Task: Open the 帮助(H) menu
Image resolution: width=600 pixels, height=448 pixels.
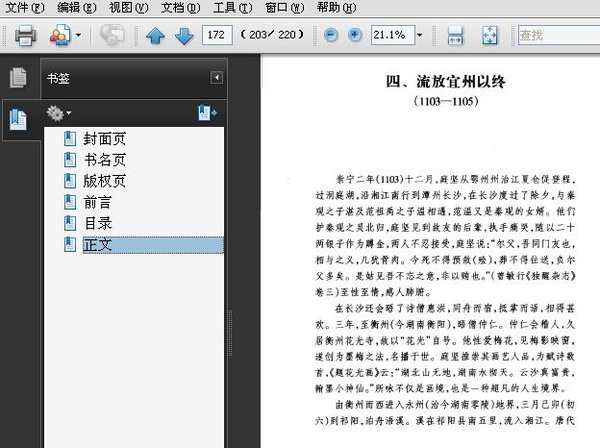Action: pyautogui.click(x=336, y=7)
